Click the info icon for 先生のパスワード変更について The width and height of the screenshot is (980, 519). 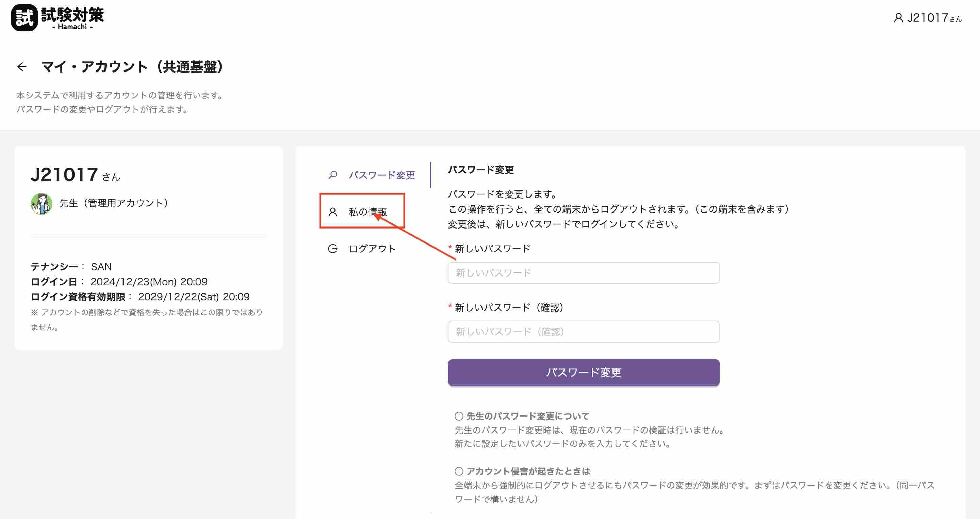459,416
